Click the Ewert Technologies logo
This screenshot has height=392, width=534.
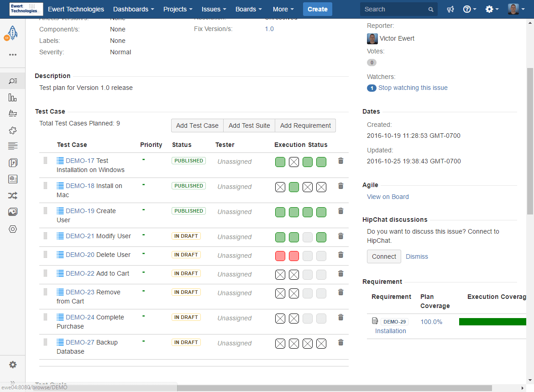pyautogui.click(x=26, y=9)
